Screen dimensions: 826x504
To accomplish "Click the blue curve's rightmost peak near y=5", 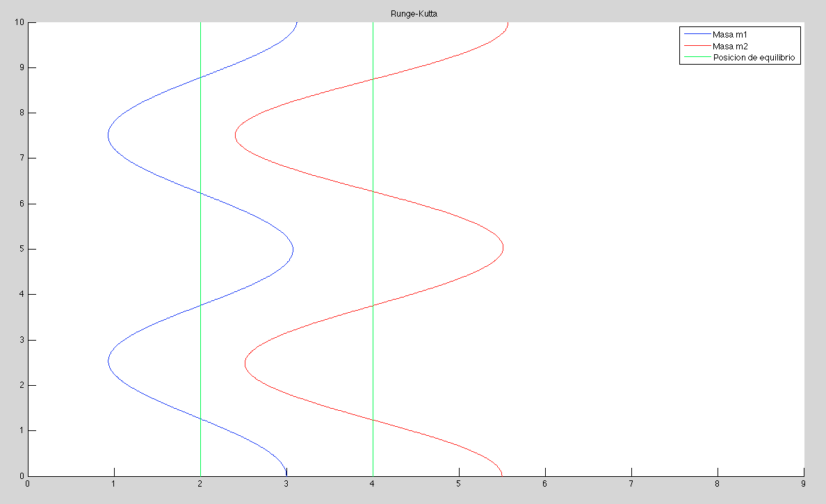I will [293, 249].
